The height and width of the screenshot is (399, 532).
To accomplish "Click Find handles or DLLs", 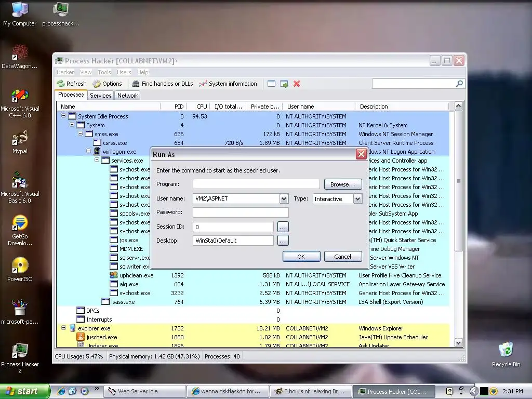I will (x=163, y=84).
